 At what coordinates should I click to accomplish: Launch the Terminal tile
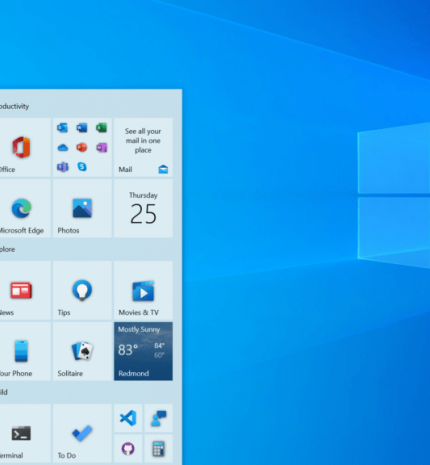[x=25, y=433]
